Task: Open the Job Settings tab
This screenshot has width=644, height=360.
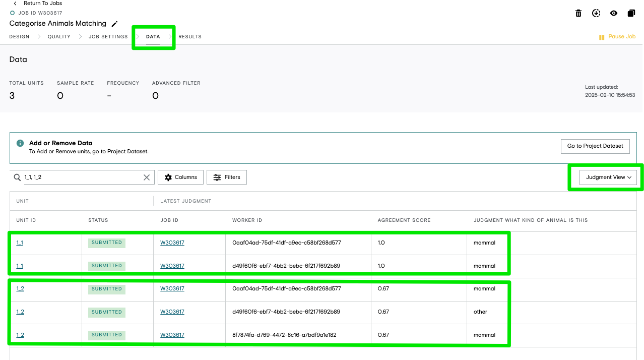Action: pyautogui.click(x=108, y=37)
